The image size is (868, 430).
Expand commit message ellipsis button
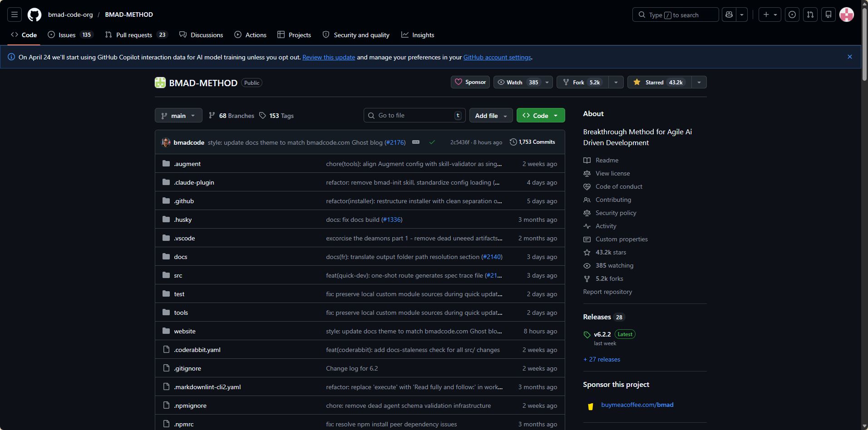click(416, 142)
